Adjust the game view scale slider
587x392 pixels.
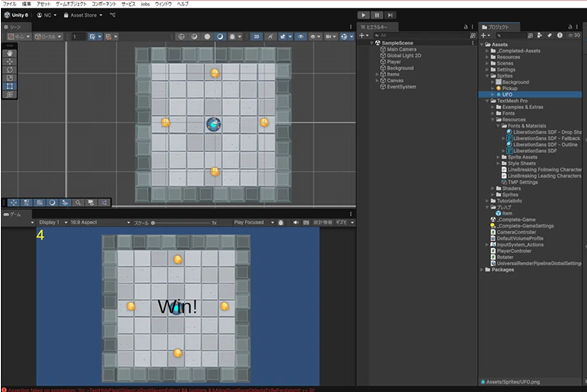click(154, 222)
